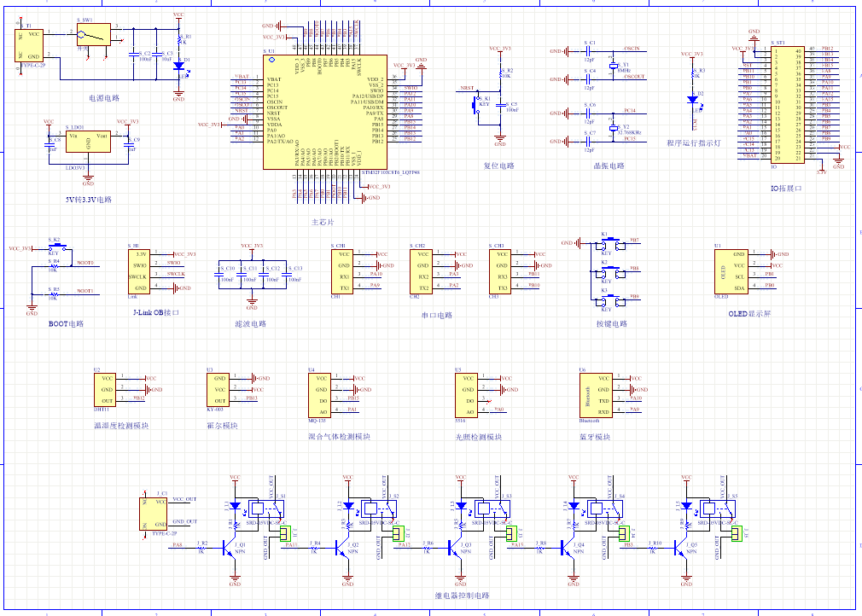Screen dimensions: 862x616
Task: Select the S_LDO1 voltage regulator block
Action: pyautogui.click(x=88, y=142)
